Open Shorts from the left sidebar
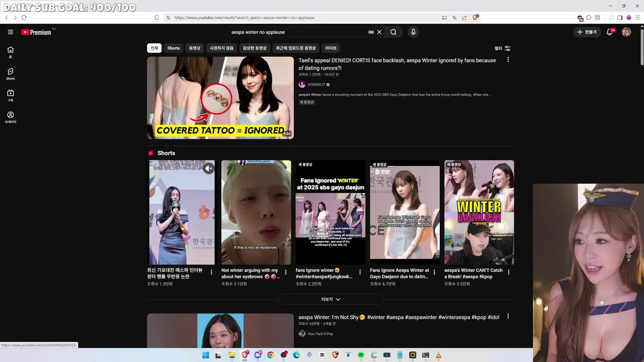The width and height of the screenshot is (644, 362). (11, 74)
